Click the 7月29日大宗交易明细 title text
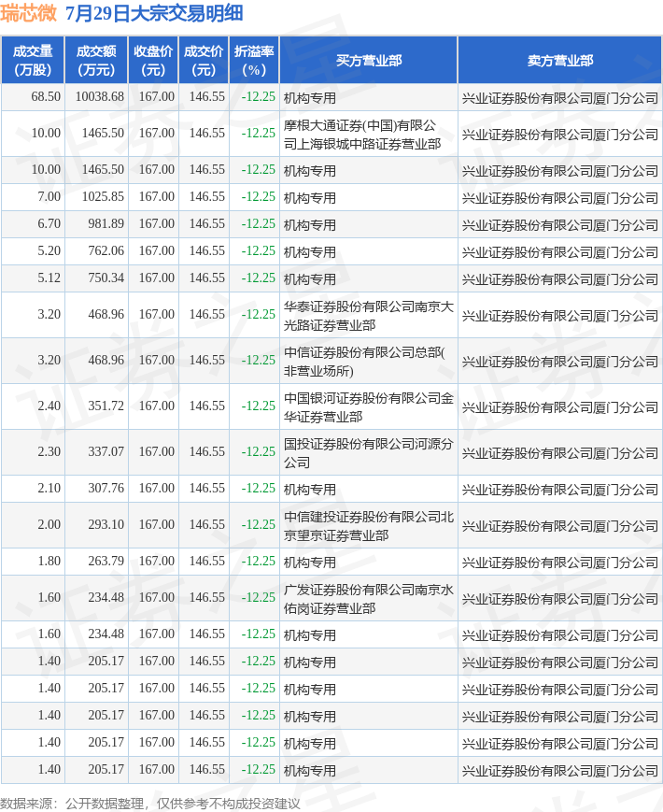663x812 pixels. click(x=154, y=13)
